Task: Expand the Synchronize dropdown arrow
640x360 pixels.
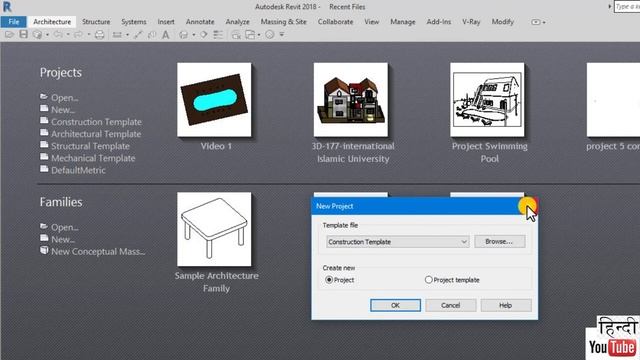Action: tap(47, 35)
